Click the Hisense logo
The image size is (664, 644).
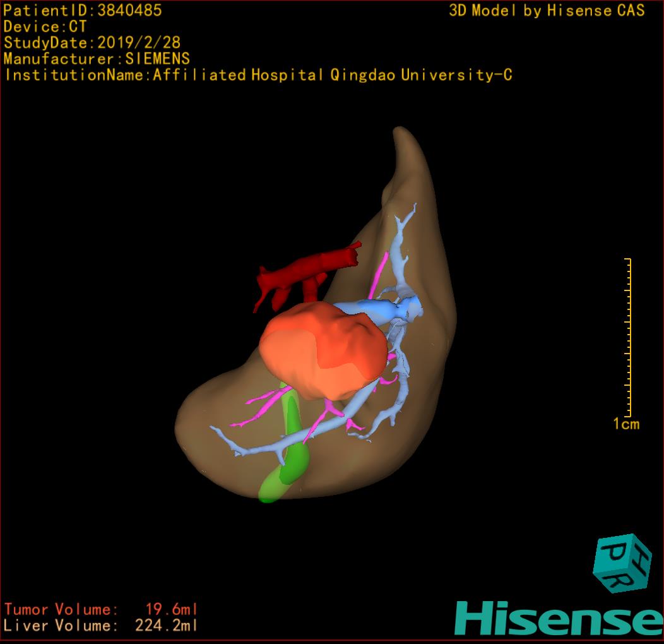(x=559, y=618)
